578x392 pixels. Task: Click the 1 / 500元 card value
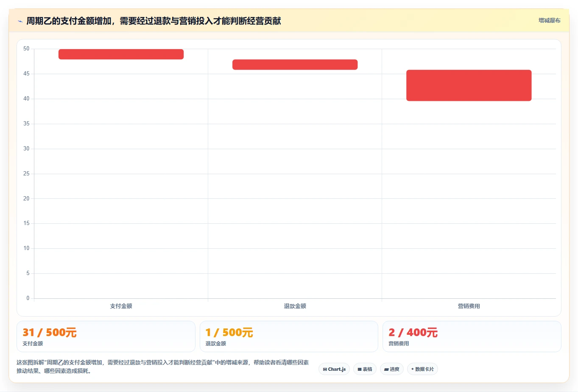[229, 333]
